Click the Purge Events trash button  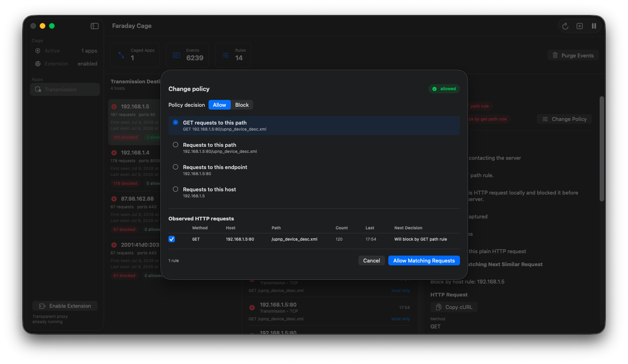pyautogui.click(x=573, y=55)
